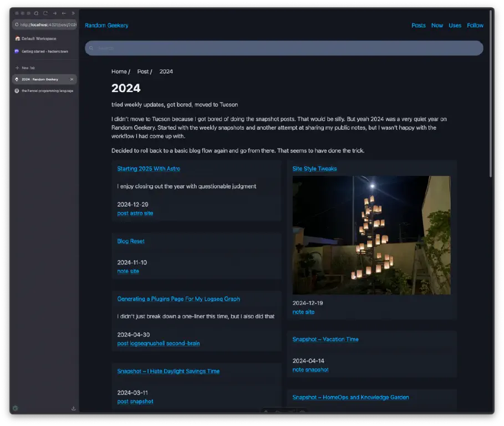
Task: Click inside the site search field
Action: tap(284, 48)
